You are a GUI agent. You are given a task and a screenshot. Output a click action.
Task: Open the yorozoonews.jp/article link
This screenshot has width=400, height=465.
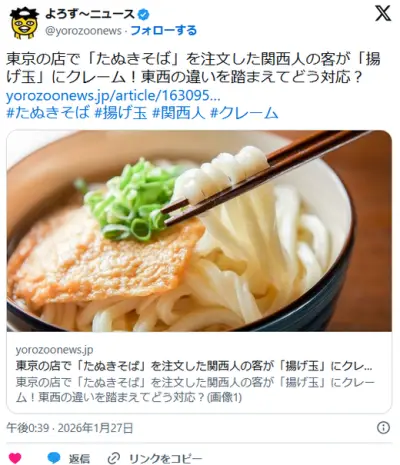coord(113,96)
